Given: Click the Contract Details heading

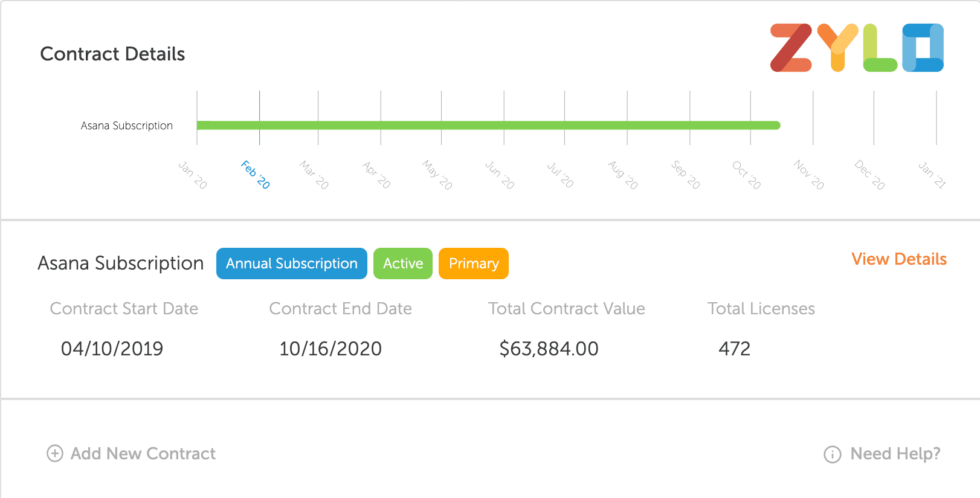Looking at the screenshot, I should 112,54.
